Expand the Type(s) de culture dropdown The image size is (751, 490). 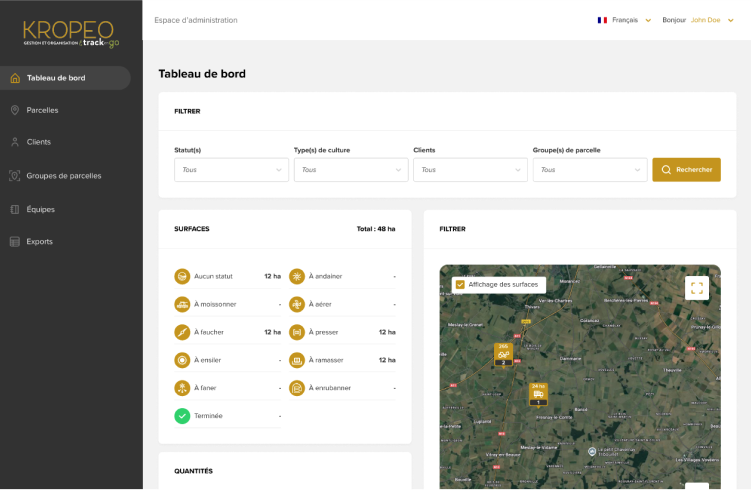pyautogui.click(x=350, y=170)
